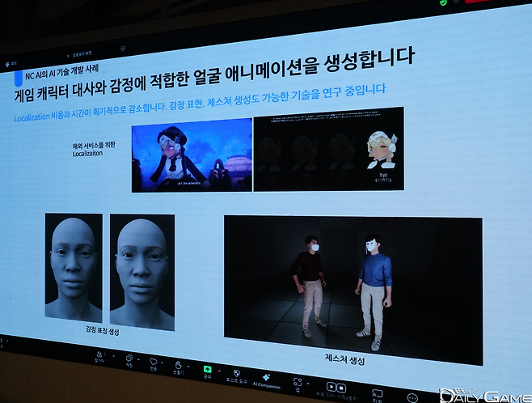This screenshot has height=403, width=532.
Task: Click the resume recording play icon
Action: 331,386
